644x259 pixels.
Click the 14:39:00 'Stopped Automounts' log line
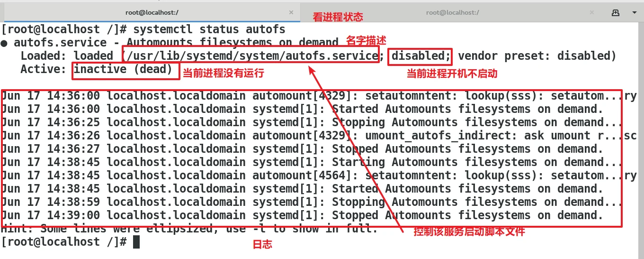[x=302, y=215]
